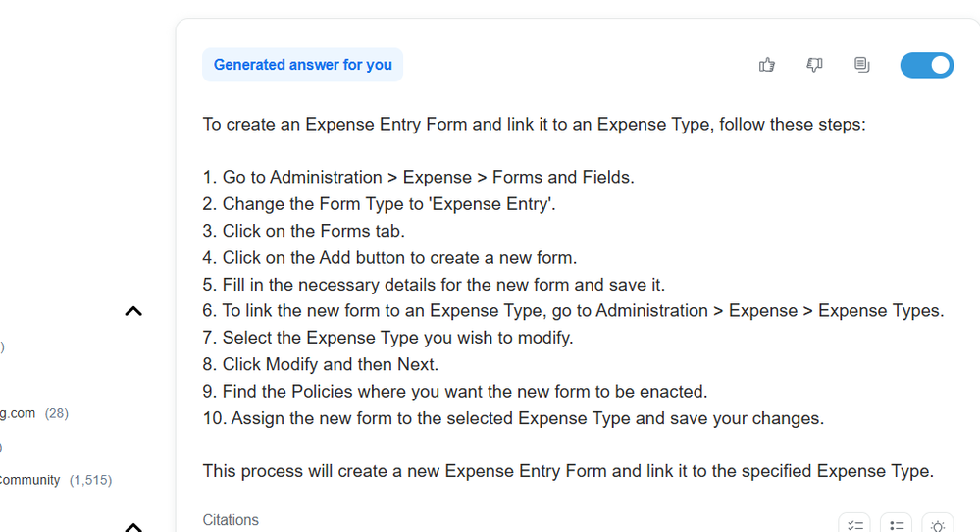
Task: Click step 4 about the Add button
Action: pos(389,257)
